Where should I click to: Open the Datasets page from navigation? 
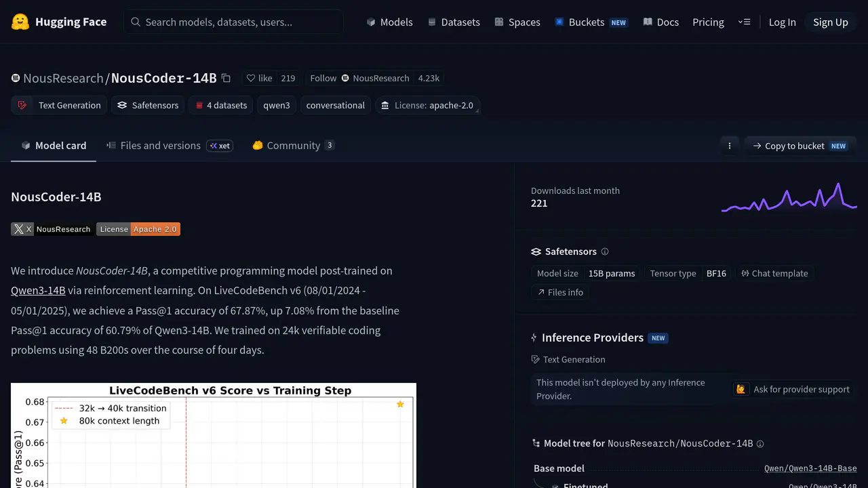(454, 22)
